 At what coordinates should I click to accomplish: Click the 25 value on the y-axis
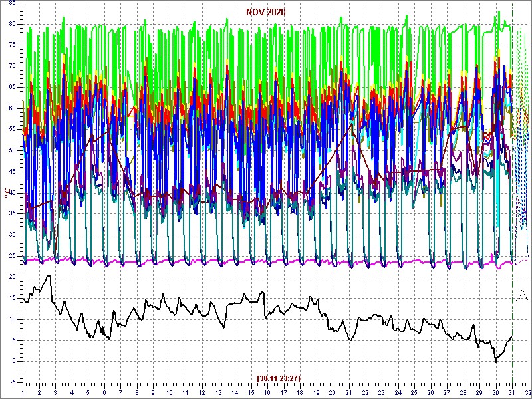click(x=11, y=255)
